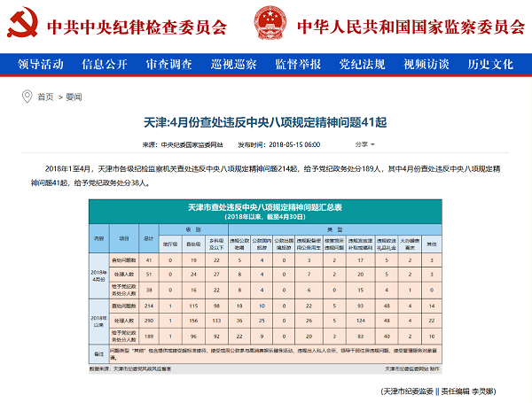Click the national emblem of China logo
This screenshot has height=403, width=532.
point(270,22)
